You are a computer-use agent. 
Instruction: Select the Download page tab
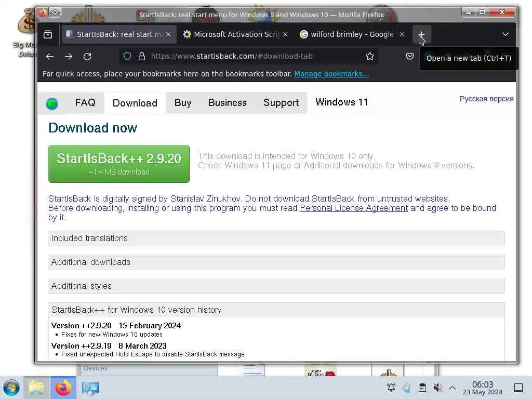135,103
